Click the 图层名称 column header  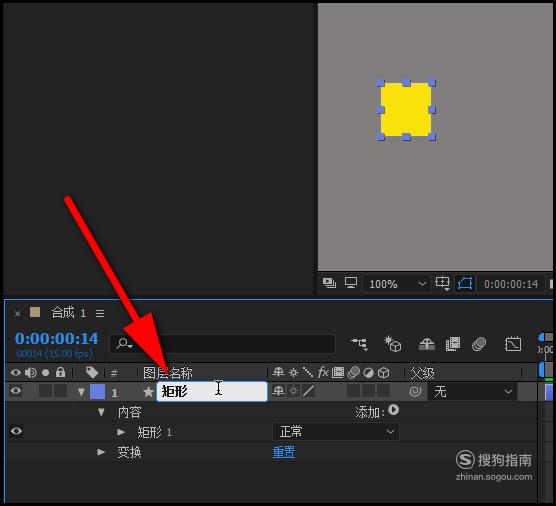tap(168, 373)
